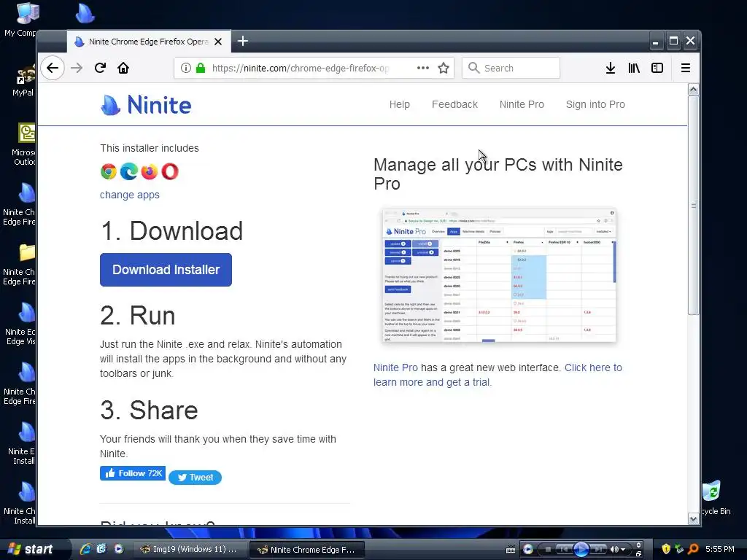Open the Ninite Pro text link below screenshot
Screen dimensions: 747x560
[x=395, y=367]
